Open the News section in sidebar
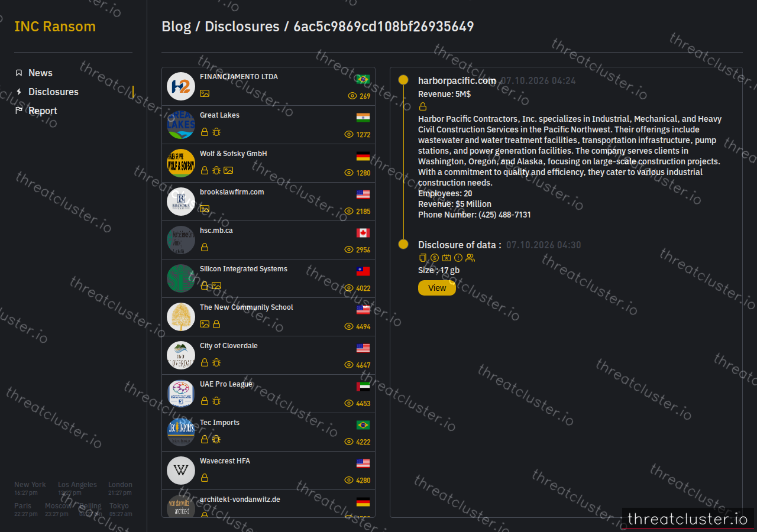757x532 pixels. pos(40,73)
